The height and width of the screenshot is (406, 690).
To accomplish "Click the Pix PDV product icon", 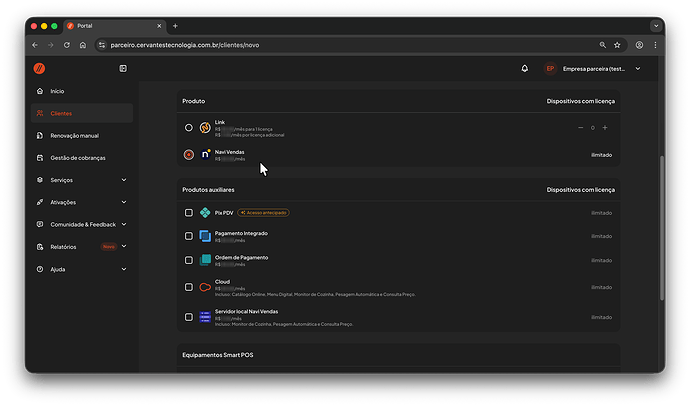I will coord(205,212).
